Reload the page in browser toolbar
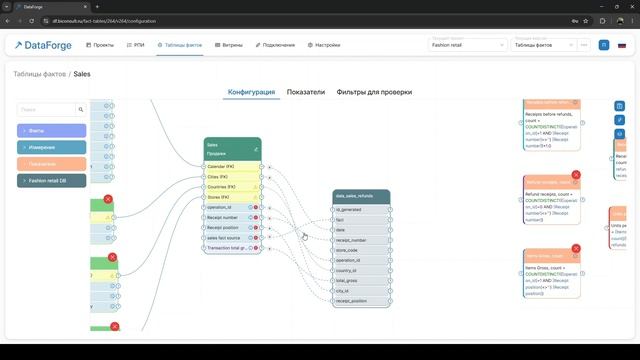The height and width of the screenshot is (360, 640). [31, 21]
